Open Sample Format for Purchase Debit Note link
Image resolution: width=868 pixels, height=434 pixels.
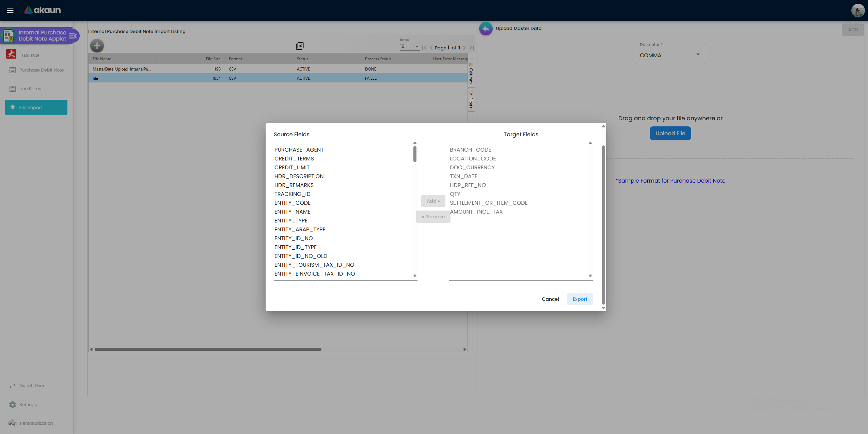(x=670, y=181)
